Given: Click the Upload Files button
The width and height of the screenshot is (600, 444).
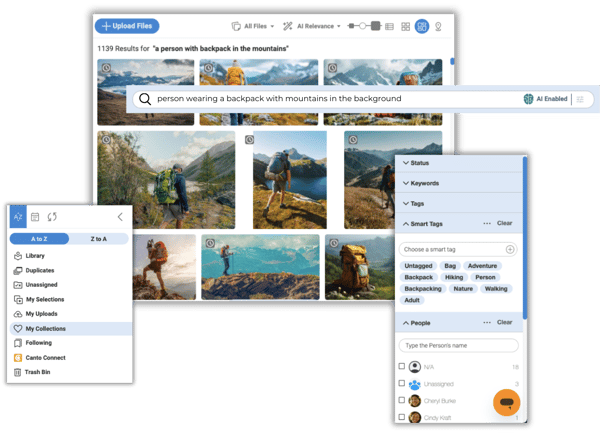Looking at the screenshot, I should click(127, 26).
